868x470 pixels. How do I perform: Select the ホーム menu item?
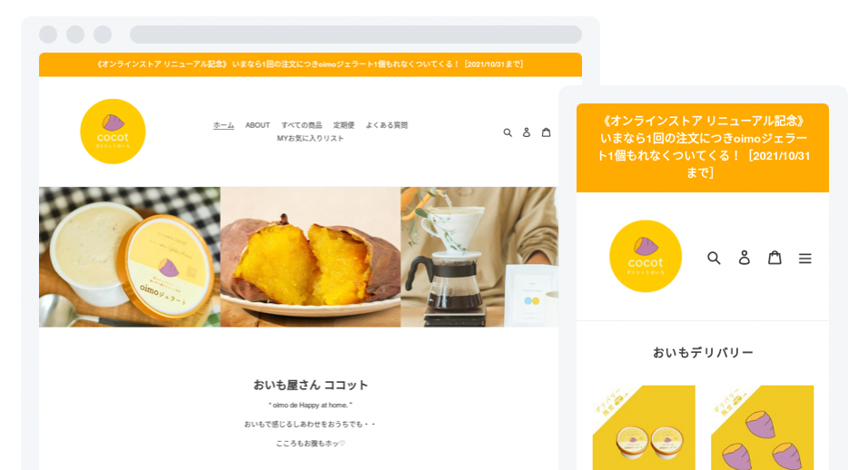click(x=223, y=125)
